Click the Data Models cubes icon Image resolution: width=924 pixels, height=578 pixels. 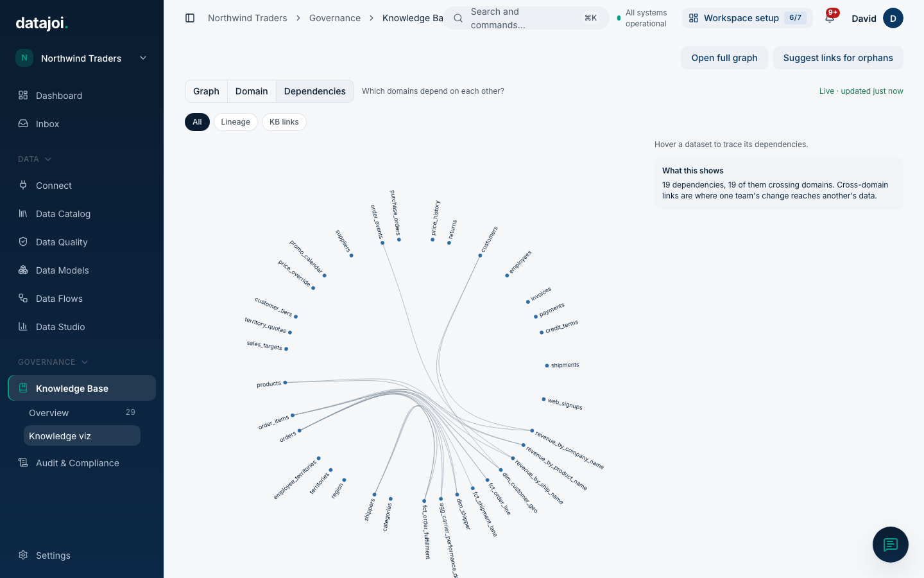[23, 270]
